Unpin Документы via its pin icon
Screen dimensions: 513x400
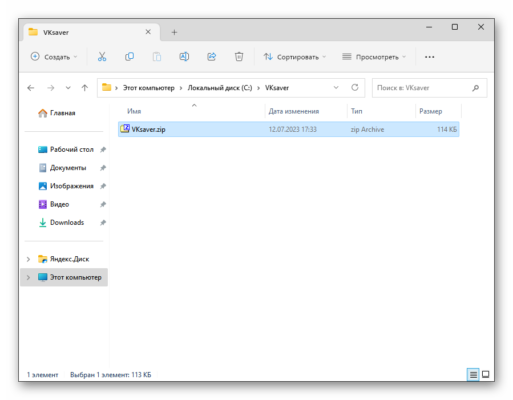tap(103, 168)
